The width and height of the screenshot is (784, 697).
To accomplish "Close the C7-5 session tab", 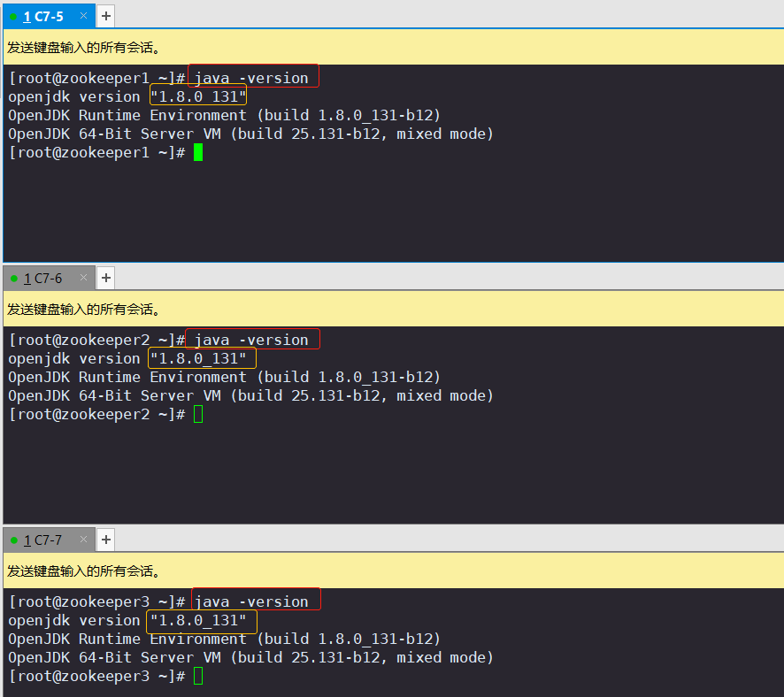I will tap(83, 16).
